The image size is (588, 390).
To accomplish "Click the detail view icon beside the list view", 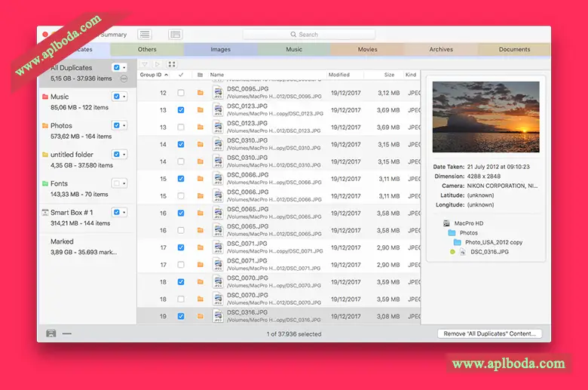I will (175, 35).
